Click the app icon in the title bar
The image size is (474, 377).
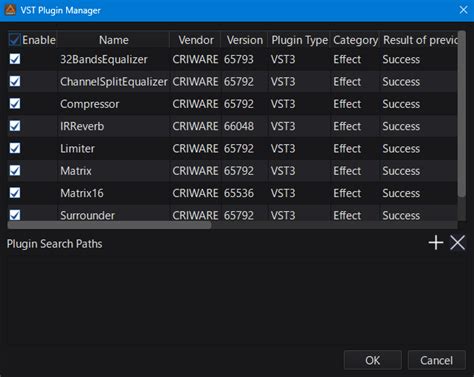(x=10, y=10)
